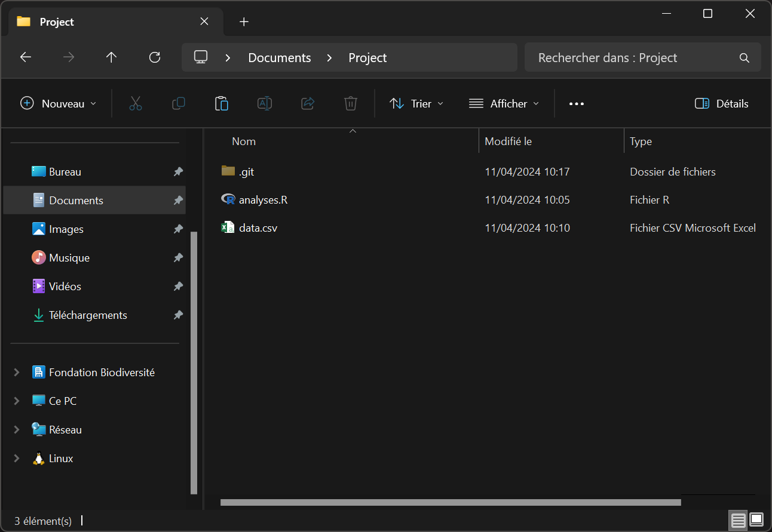Click the Paste clipboard icon
772x532 pixels.
pyautogui.click(x=222, y=103)
